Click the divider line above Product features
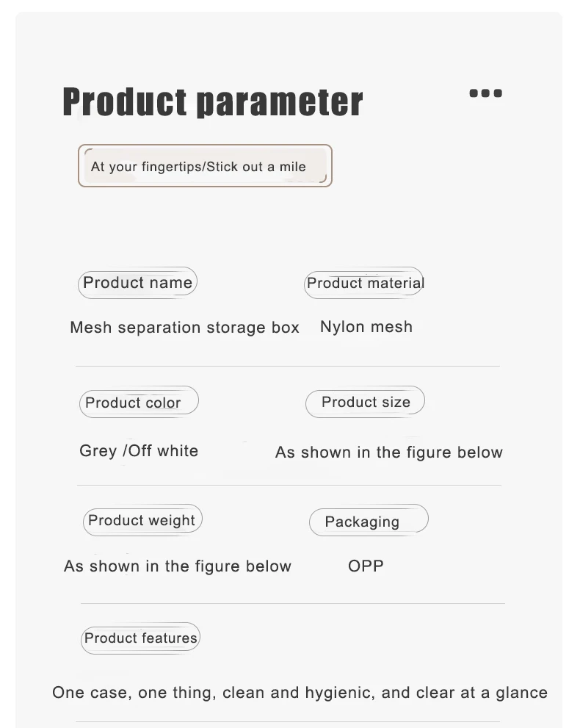 [292, 604]
